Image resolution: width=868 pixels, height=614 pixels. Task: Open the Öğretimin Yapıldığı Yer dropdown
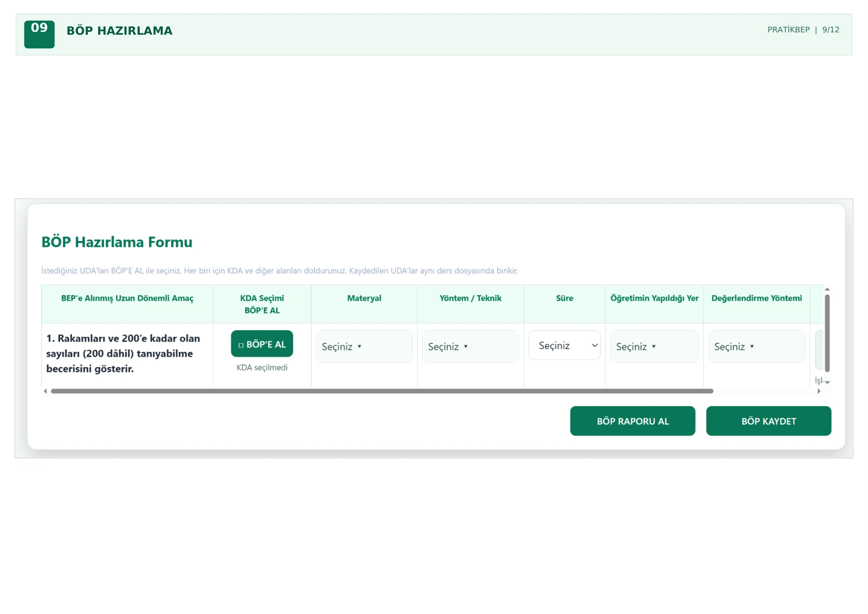click(x=654, y=346)
